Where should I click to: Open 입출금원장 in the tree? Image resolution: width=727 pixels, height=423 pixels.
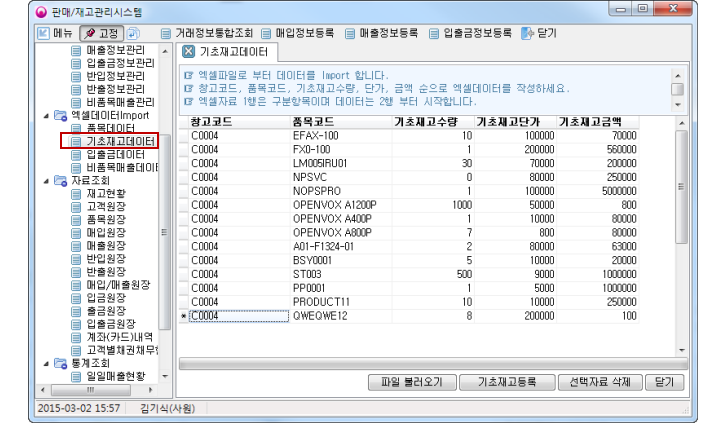pyautogui.click(x=111, y=324)
